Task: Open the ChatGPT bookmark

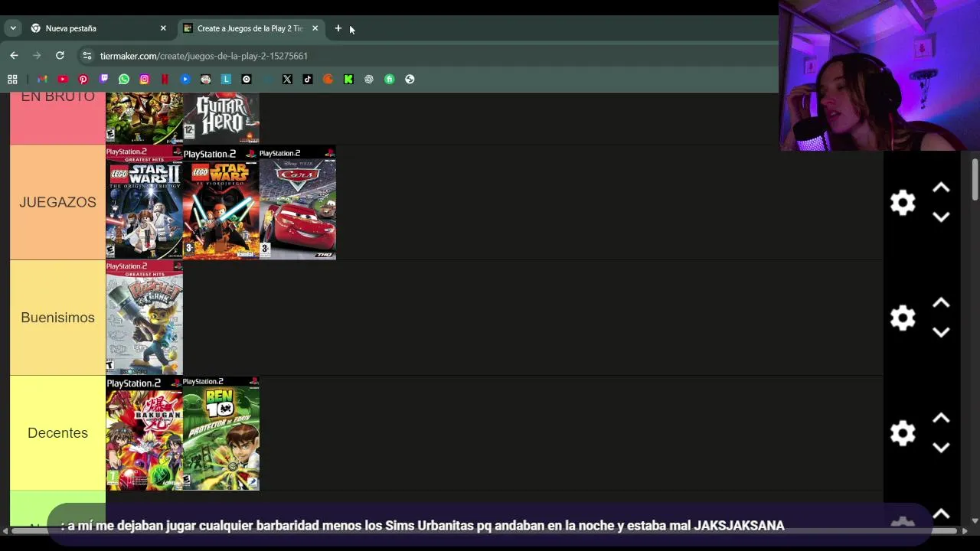Action: pos(369,79)
